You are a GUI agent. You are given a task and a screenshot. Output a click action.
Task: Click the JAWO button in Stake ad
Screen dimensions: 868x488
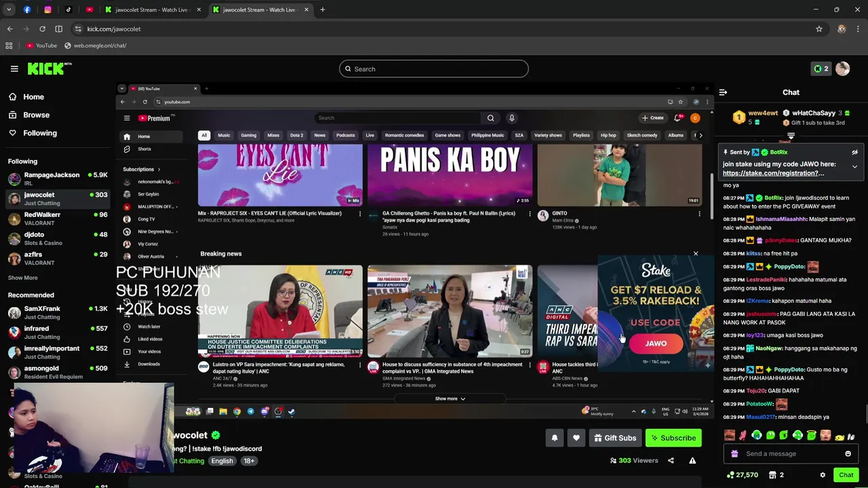[656, 344]
